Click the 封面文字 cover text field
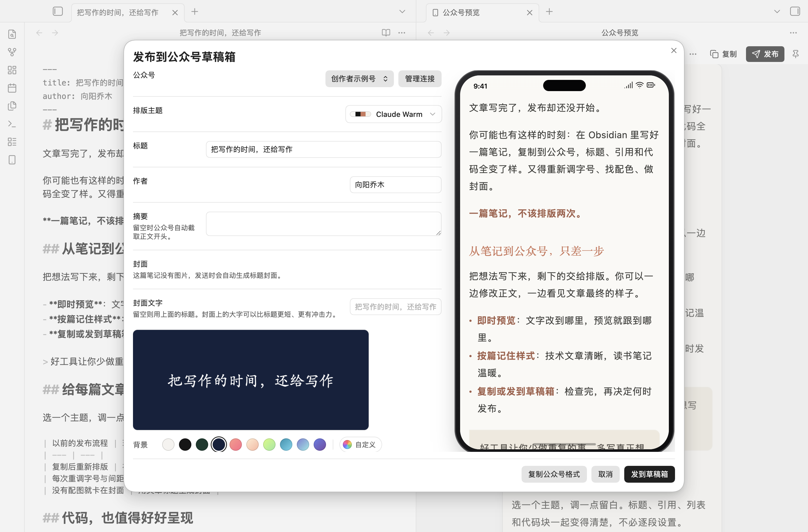The height and width of the screenshot is (532, 808). tap(396, 307)
